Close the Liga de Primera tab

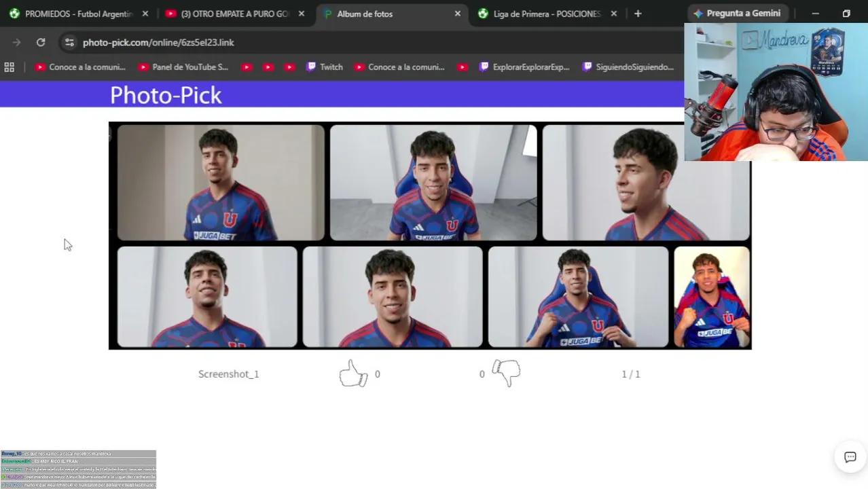pos(614,14)
